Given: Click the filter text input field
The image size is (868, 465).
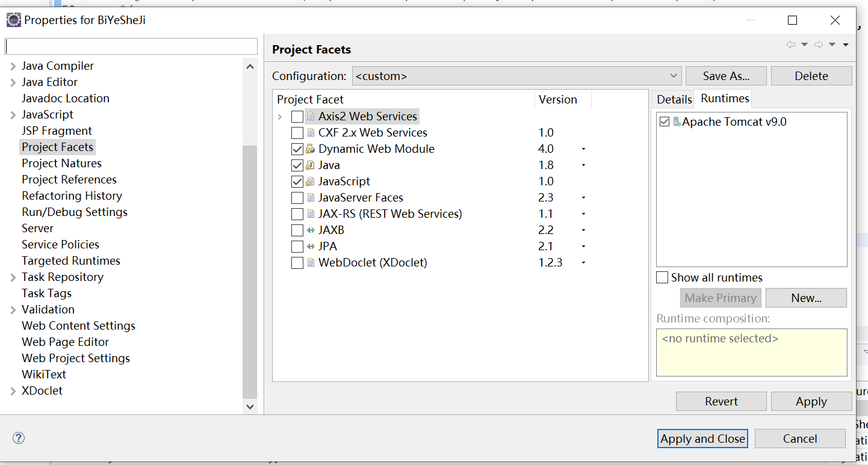Looking at the screenshot, I should 131,46.
